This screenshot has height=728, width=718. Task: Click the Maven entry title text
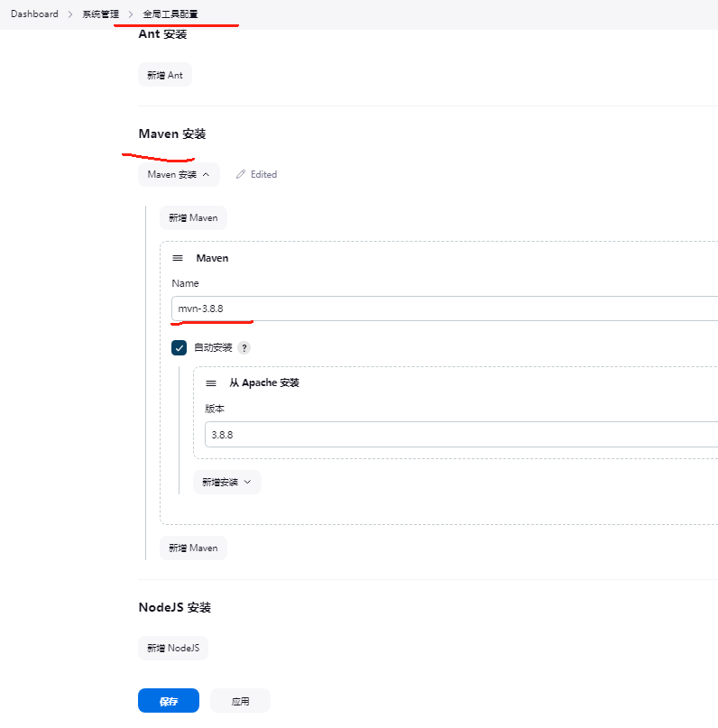click(x=212, y=258)
